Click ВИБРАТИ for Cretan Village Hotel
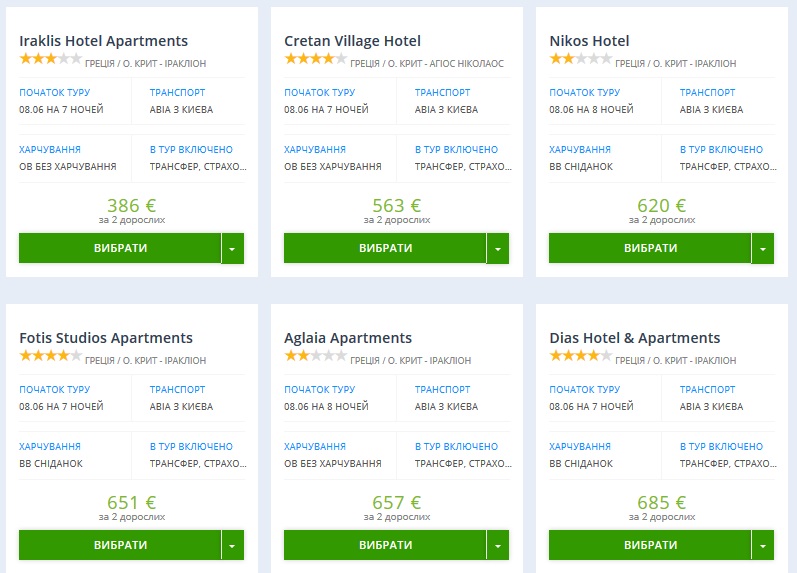 click(x=385, y=248)
